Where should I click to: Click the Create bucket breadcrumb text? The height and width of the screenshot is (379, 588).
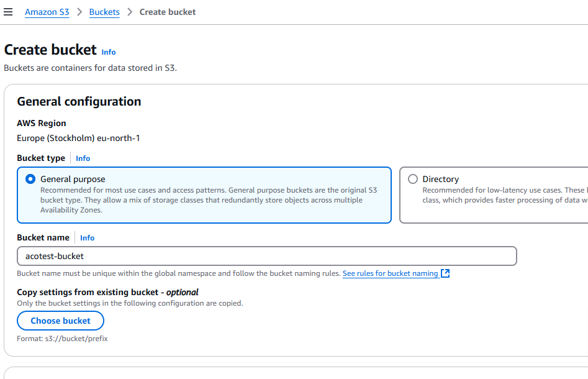click(168, 12)
